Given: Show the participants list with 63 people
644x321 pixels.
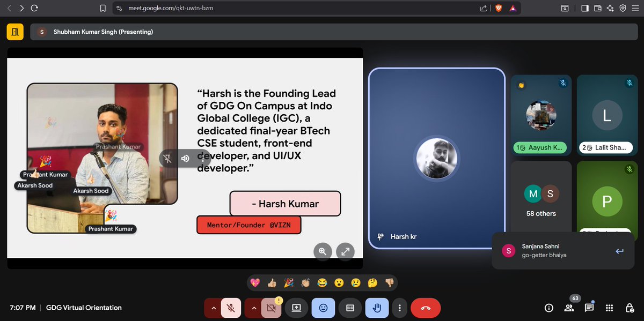Looking at the screenshot, I should tap(569, 308).
